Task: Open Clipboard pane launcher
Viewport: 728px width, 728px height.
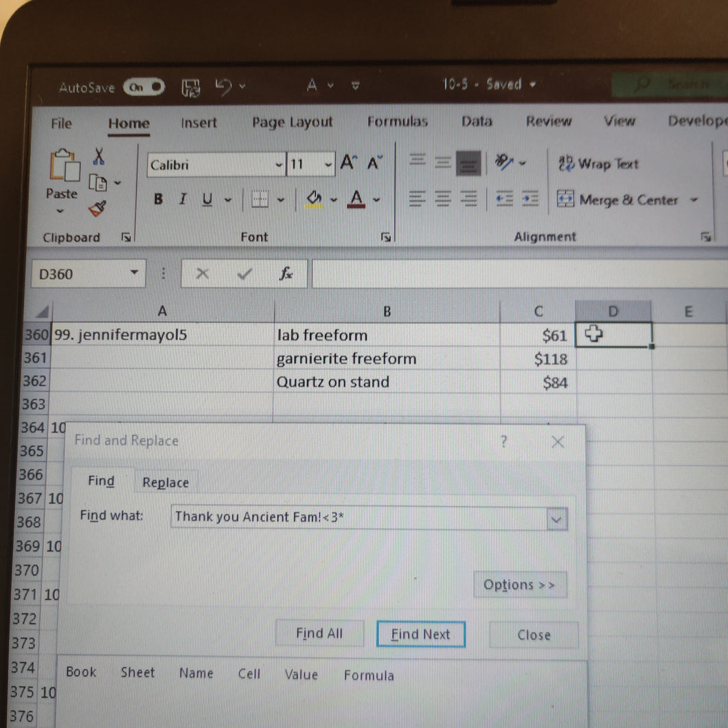Action: point(126,237)
